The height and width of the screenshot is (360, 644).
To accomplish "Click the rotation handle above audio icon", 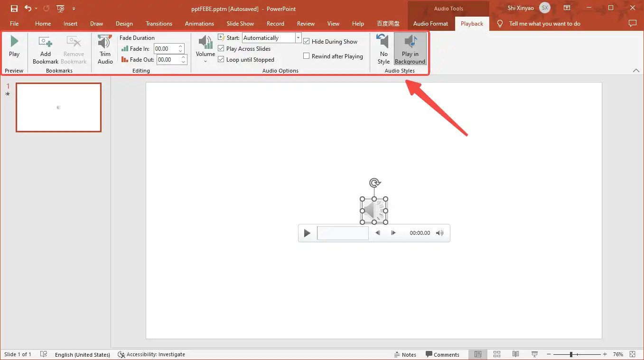I will 374,183.
